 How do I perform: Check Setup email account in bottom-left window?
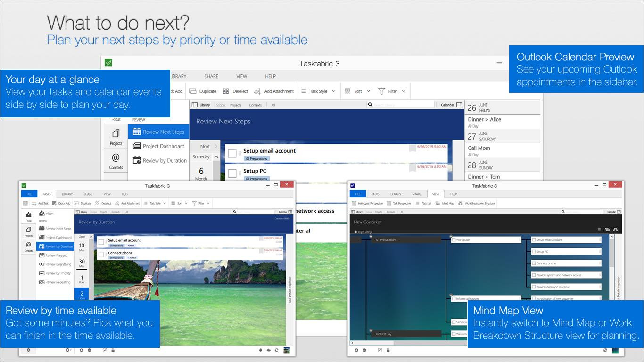click(x=101, y=242)
